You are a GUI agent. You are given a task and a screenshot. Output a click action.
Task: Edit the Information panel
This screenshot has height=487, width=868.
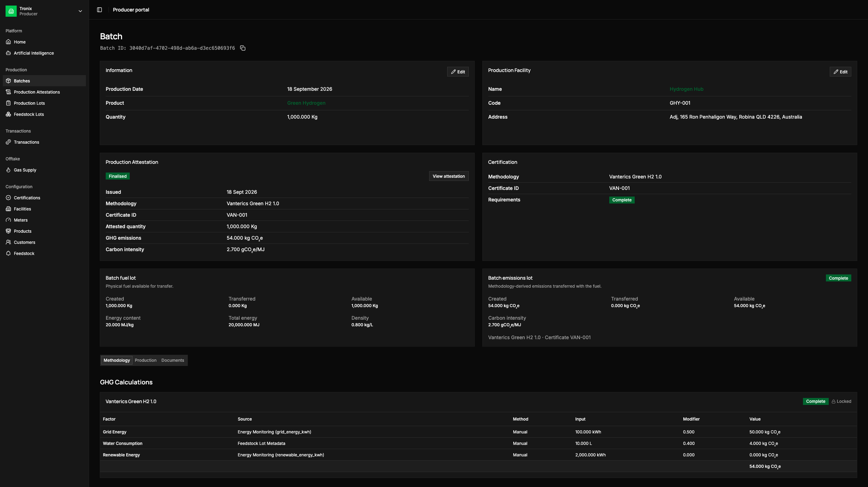pyautogui.click(x=458, y=72)
